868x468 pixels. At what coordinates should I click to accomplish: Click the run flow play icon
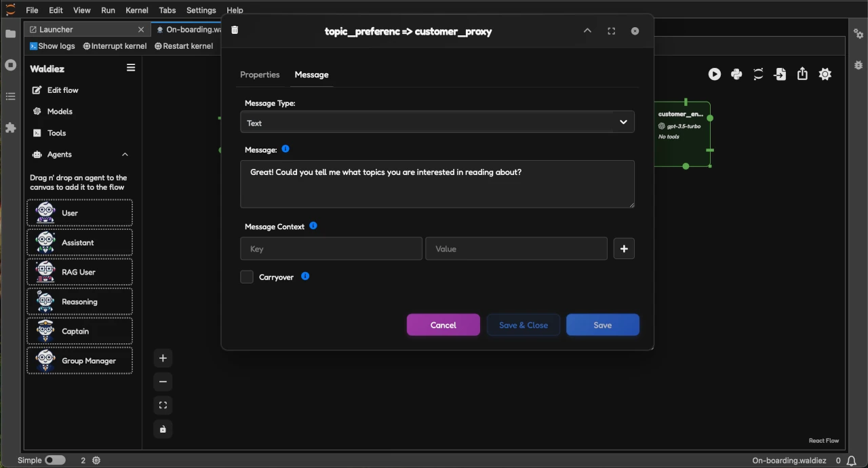point(715,75)
